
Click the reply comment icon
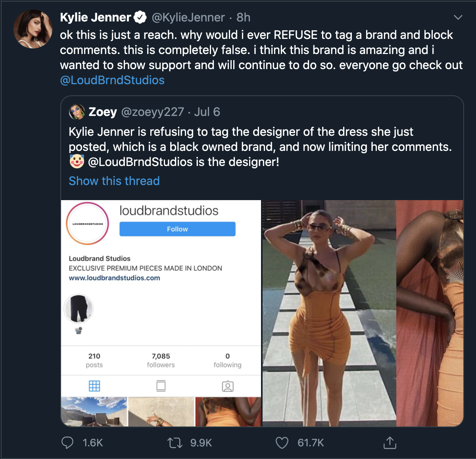[67, 443]
